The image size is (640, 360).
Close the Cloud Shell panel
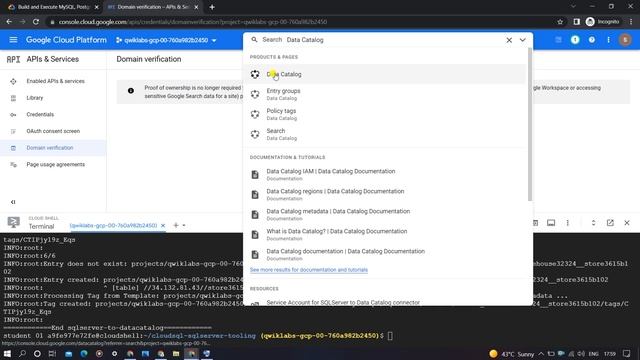627,223
